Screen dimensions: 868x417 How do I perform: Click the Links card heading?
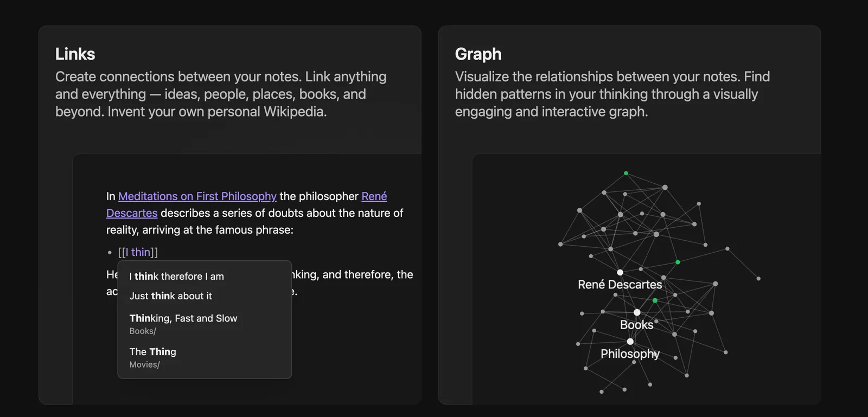click(x=75, y=54)
